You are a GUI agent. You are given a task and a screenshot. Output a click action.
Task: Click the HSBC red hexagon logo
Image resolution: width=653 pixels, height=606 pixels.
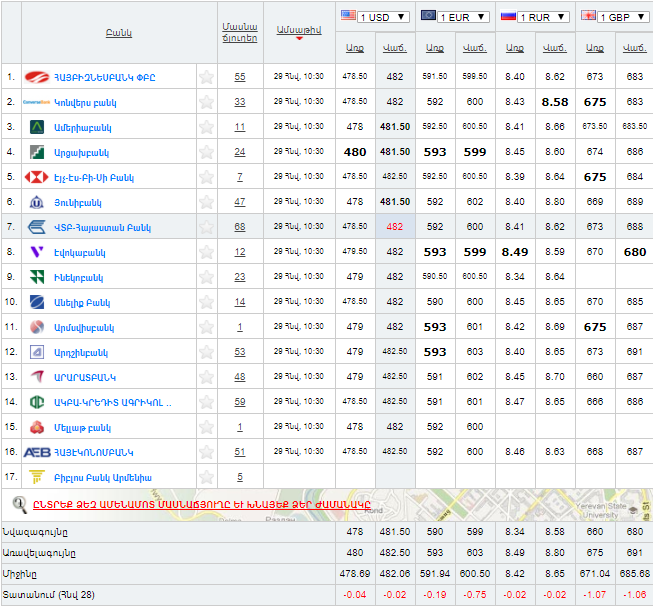pyautogui.click(x=37, y=177)
